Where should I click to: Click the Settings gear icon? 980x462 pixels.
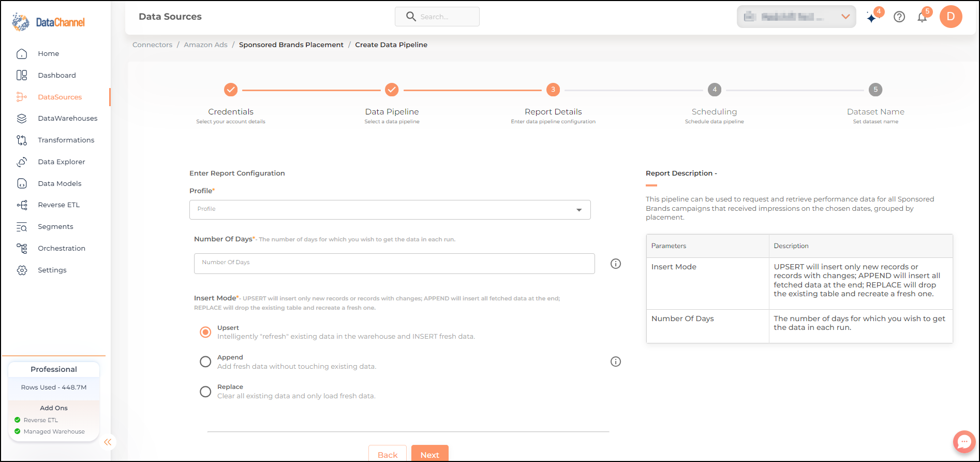click(22, 270)
